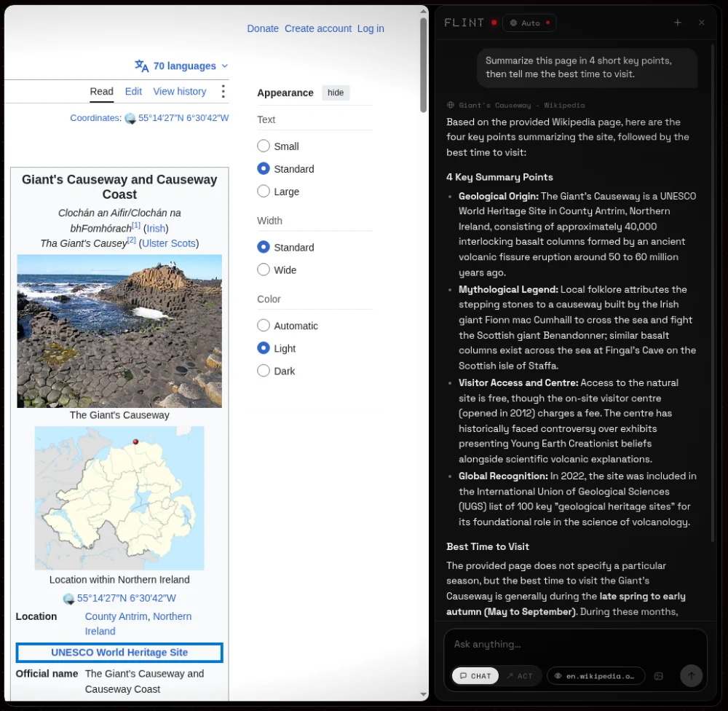728x711 pixels.
Task: Click the 'Official name' infobox label
Action: [x=47, y=674]
